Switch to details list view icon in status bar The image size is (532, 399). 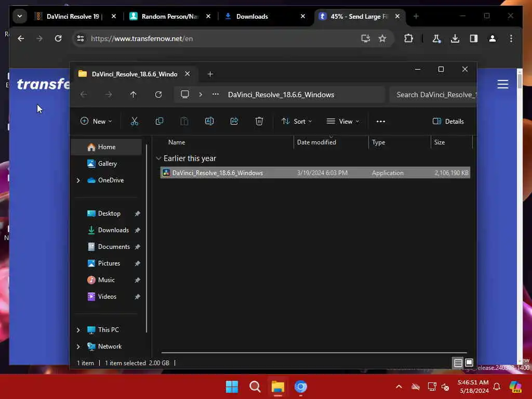pos(458,363)
